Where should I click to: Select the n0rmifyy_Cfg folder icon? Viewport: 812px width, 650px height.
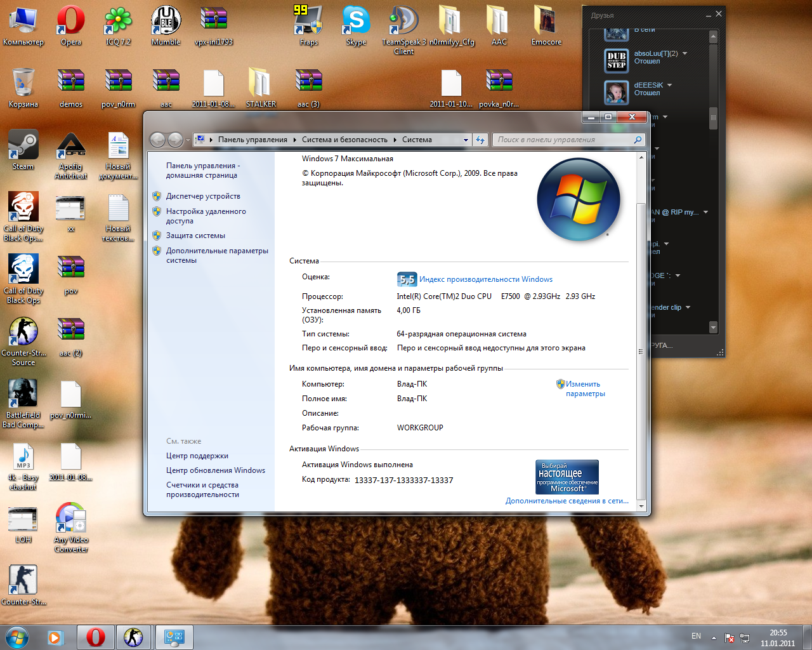pyautogui.click(x=452, y=25)
